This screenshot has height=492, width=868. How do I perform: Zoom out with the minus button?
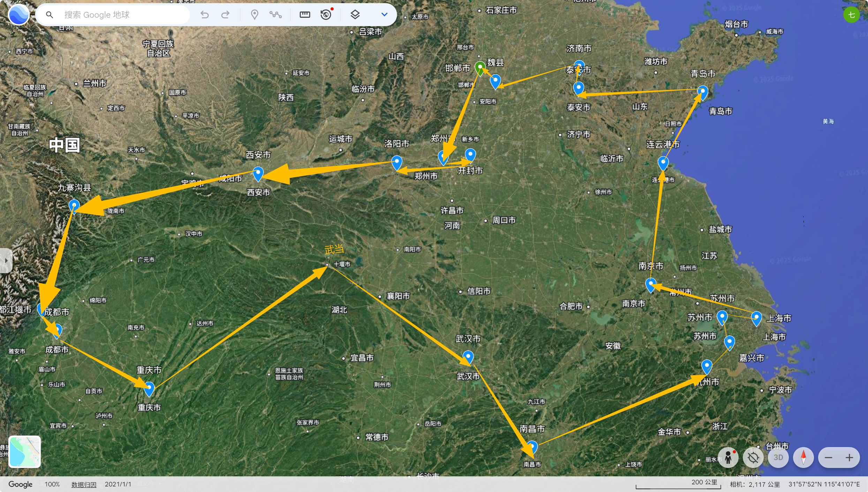coord(829,457)
